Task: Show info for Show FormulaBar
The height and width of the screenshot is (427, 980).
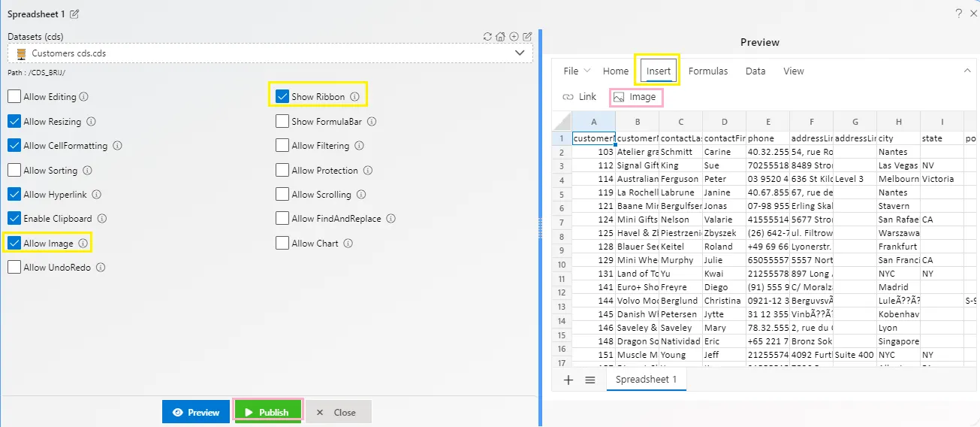Action: coord(372,121)
